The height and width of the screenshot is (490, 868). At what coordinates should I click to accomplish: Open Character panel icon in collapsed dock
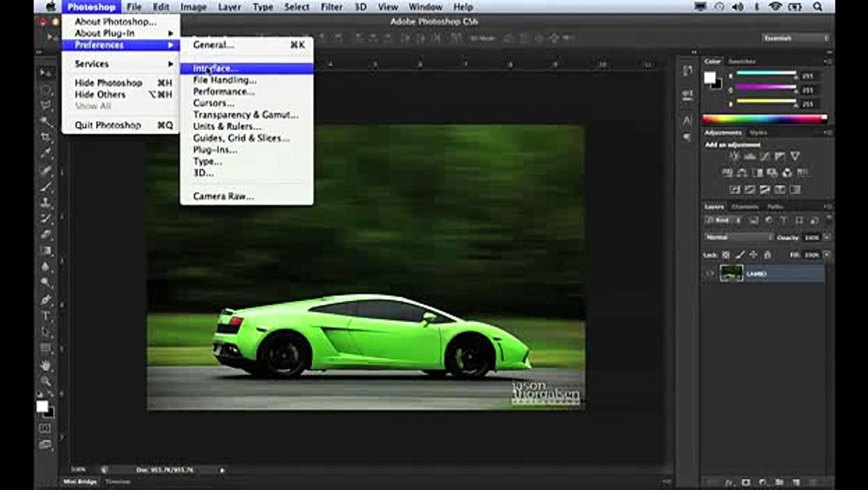click(687, 120)
